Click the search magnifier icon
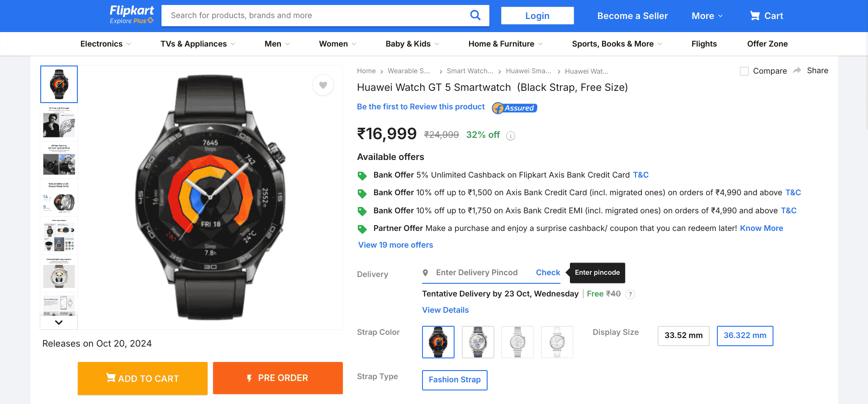This screenshot has height=404, width=868. pyautogui.click(x=475, y=15)
